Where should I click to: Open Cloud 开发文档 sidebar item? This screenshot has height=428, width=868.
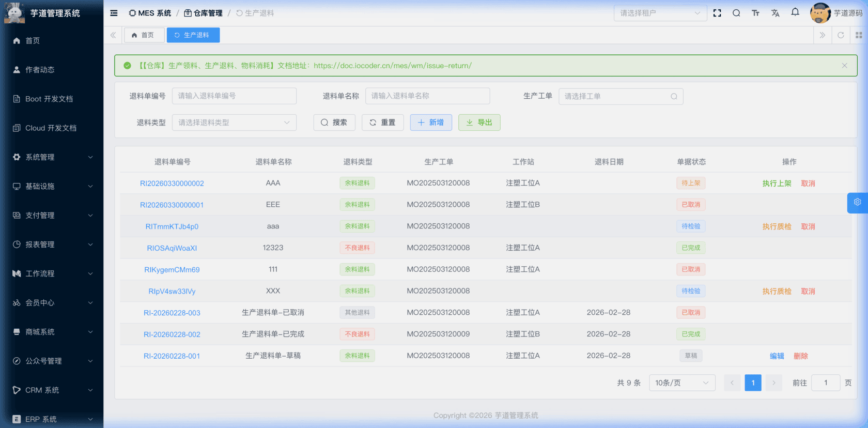point(52,128)
